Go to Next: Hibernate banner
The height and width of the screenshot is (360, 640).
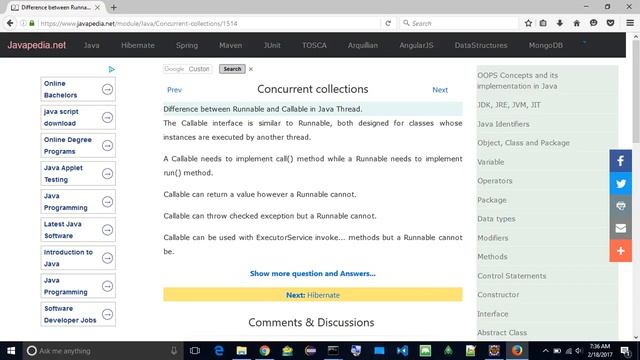coord(313,295)
